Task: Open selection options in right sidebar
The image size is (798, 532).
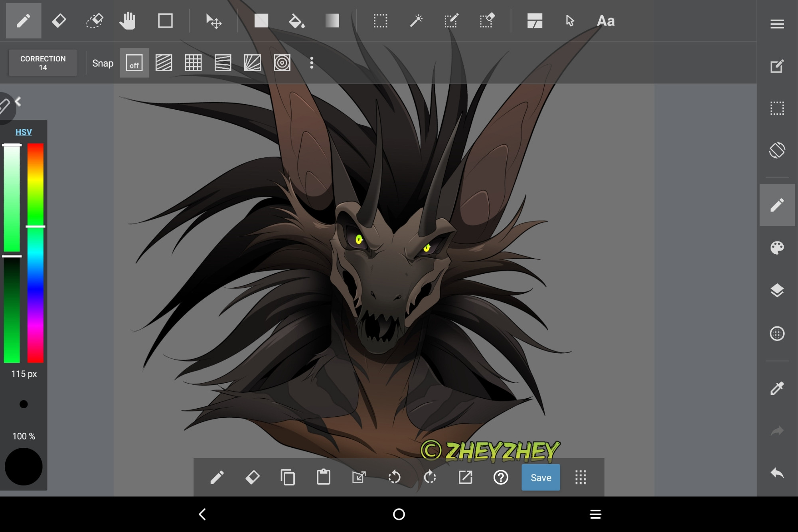Action: [x=777, y=108]
